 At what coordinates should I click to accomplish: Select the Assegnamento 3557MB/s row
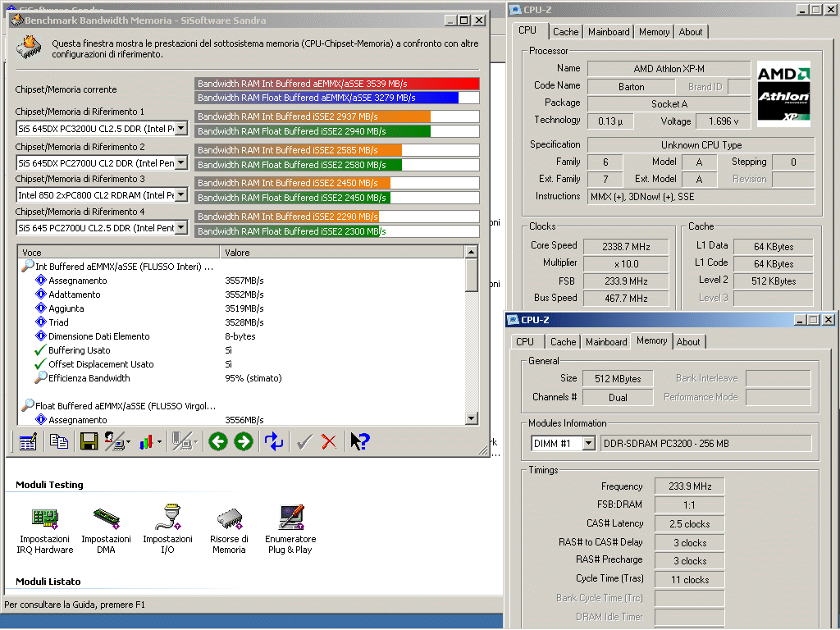click(241, 281)
